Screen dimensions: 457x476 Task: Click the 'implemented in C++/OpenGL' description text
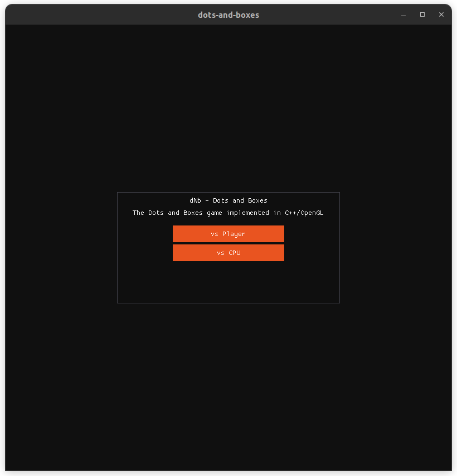[x=275, y=213]
